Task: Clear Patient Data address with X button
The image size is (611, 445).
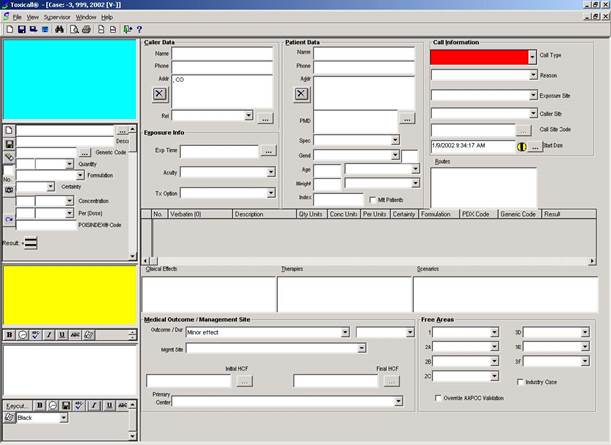Action: (x=301, y=93)
